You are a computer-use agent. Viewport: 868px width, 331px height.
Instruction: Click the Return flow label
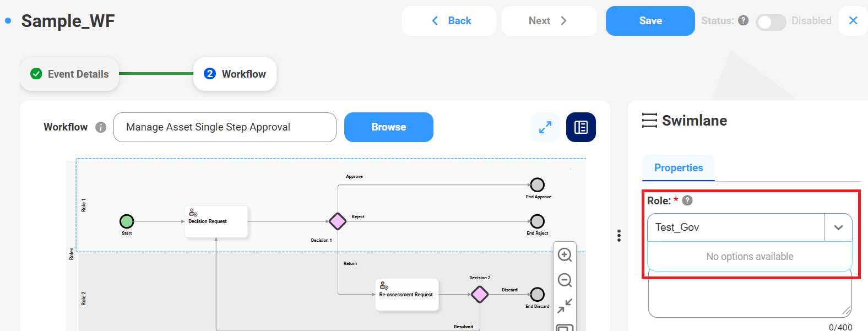[350, 264]
